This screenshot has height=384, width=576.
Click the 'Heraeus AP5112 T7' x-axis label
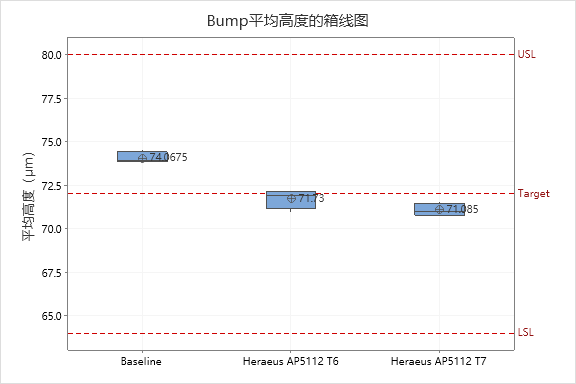(x=439, y=362)
